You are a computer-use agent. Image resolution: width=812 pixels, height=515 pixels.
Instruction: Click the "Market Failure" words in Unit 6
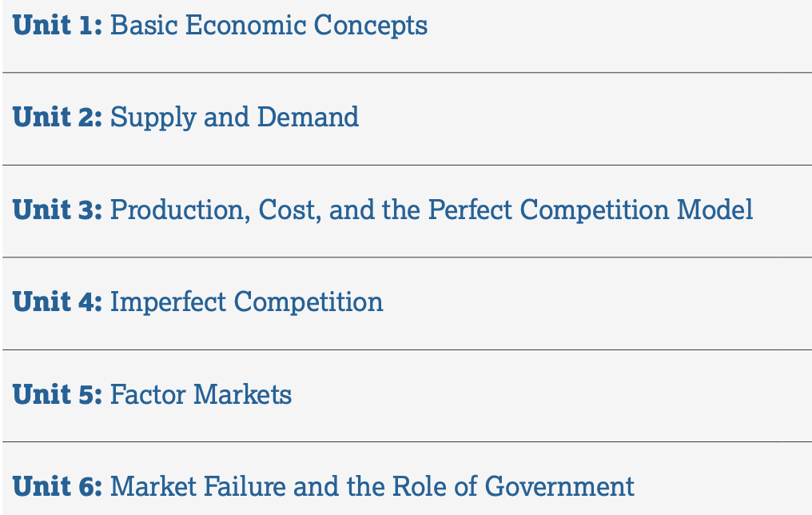click(x=198, y=486)
